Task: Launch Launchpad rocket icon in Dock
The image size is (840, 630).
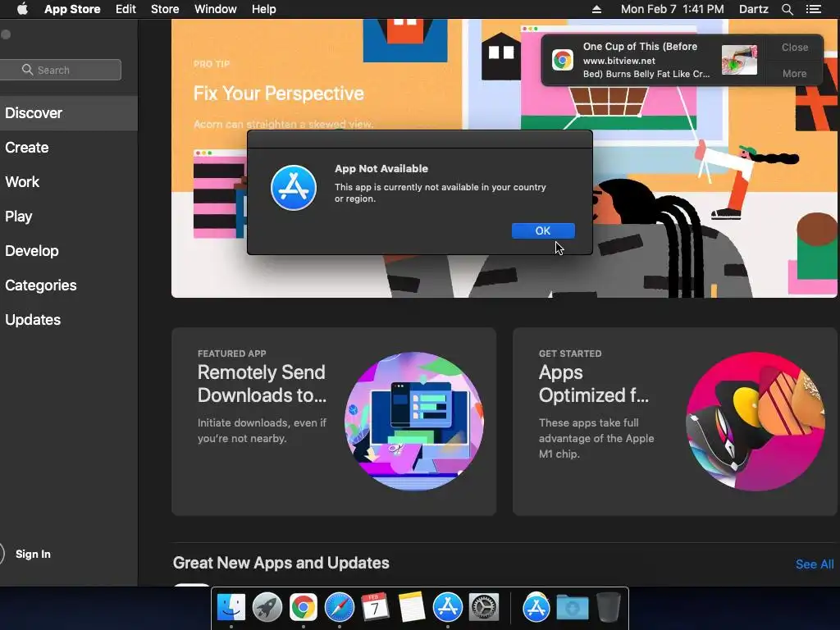Action: (267, 608)
